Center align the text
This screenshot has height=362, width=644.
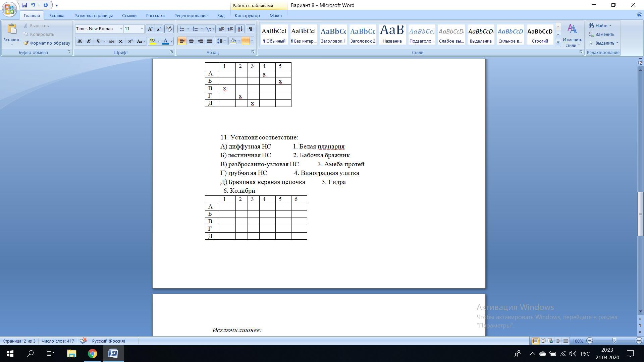(x=191, y=41)
